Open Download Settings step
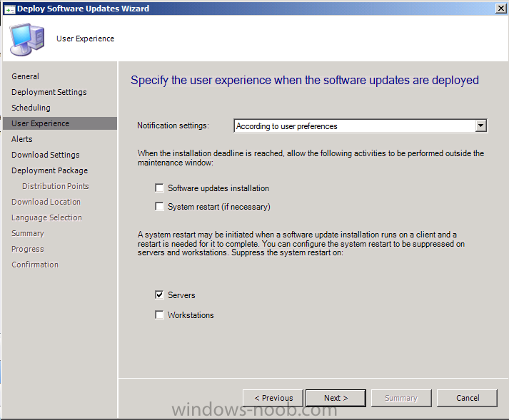509x420 pixels. tap(46, 155)
